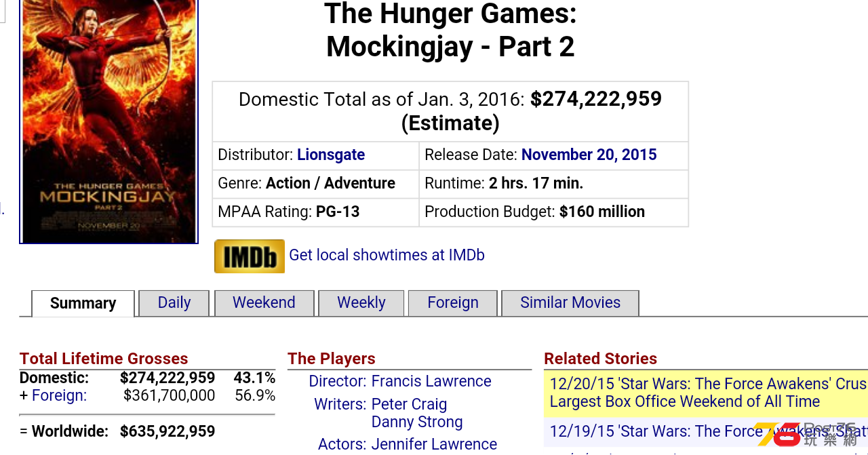The width and height of the screenshot is (868, 455).
Task: Open the Weekend tab
Action: pyautogui.click(x=264, y=303)
